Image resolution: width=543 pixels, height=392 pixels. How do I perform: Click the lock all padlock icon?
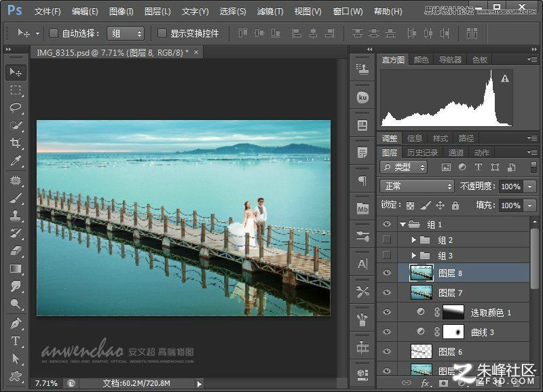point(455,205)
